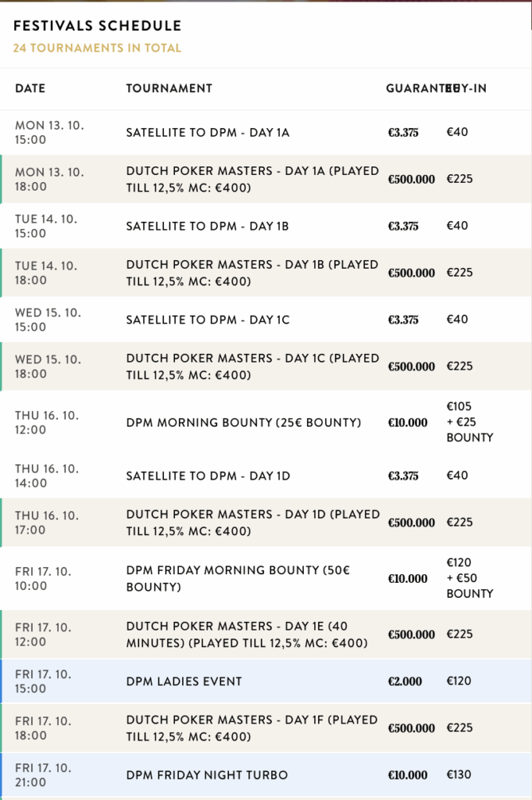Open Dutch Poker Masters - Day 1B tournament
This screenshot has width=532, height=800.
tap(252, 273)
